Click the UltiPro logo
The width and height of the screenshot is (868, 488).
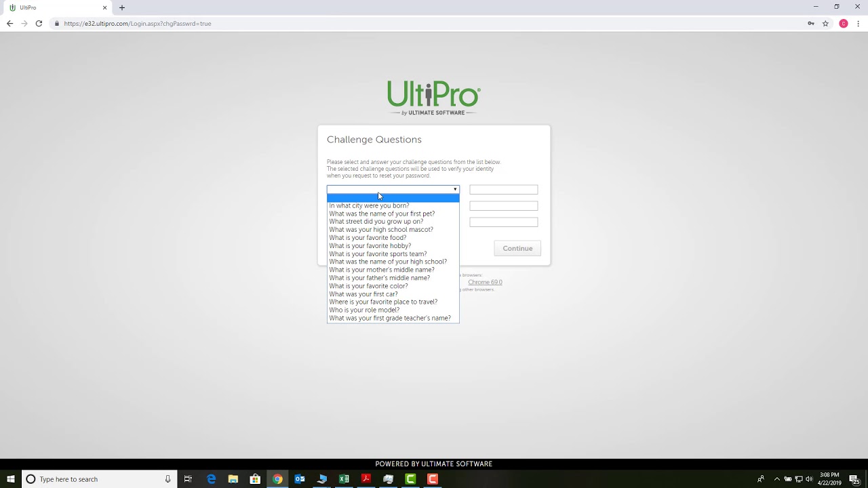pos(434,98)
